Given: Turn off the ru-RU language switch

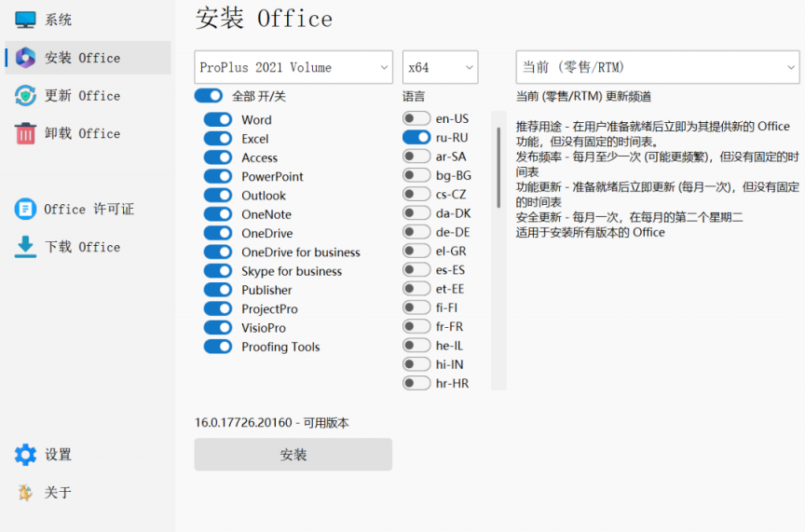Looking at the screenshot, I should click(416, 137).
